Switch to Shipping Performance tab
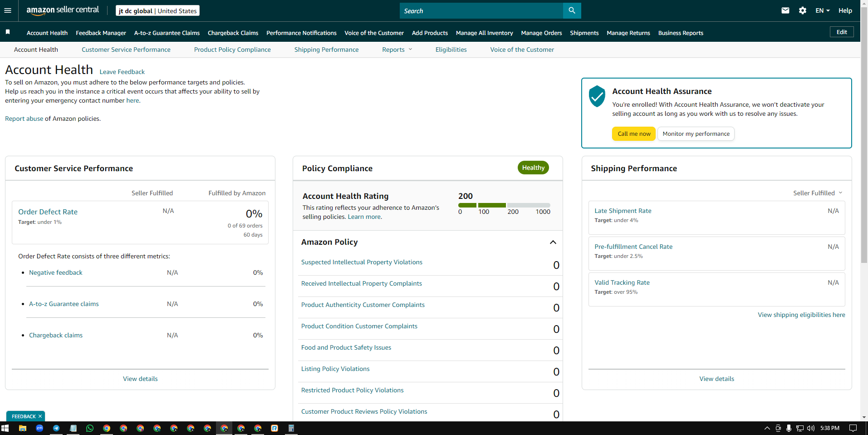Image resolution: width=868 pixels, height=435 pixels. tap(326, 49)
